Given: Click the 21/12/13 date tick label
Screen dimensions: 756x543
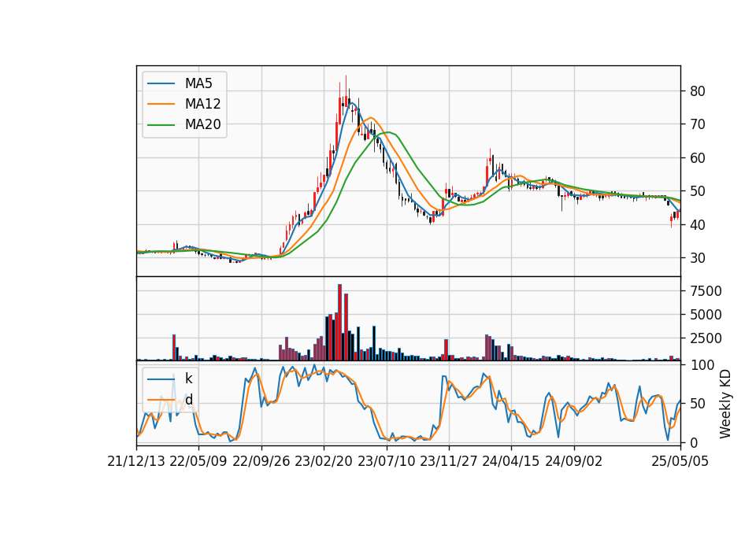Looking at the screenshot, I should coord(136,462).
